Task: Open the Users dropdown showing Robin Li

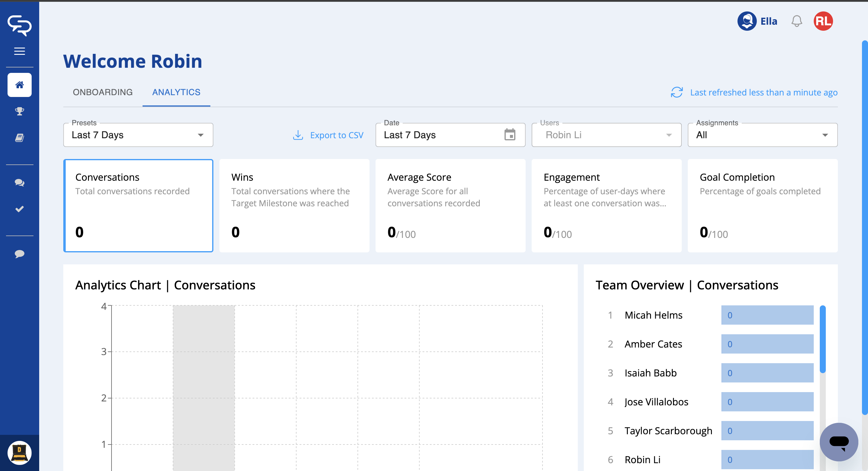Action: [606, 135]
